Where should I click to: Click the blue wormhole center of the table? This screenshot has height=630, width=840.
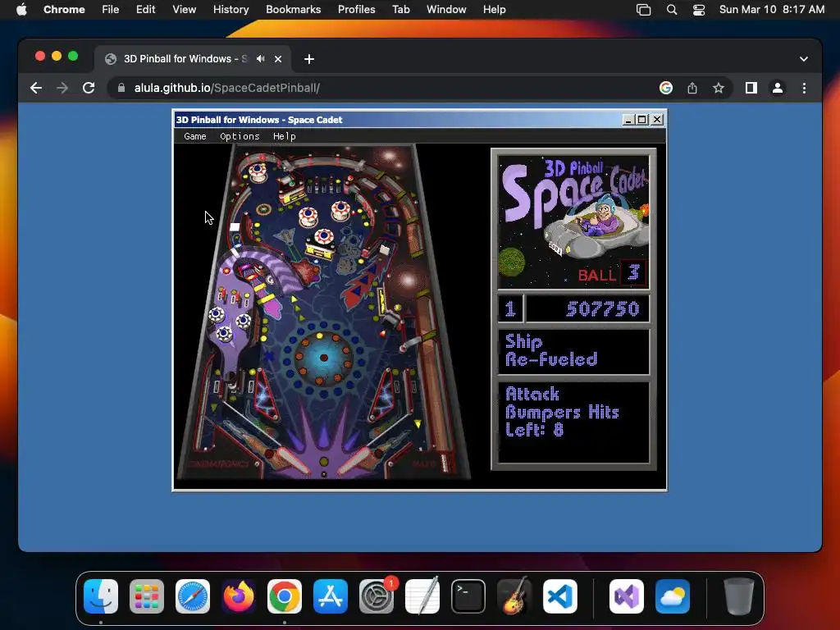tap(323, 358)
